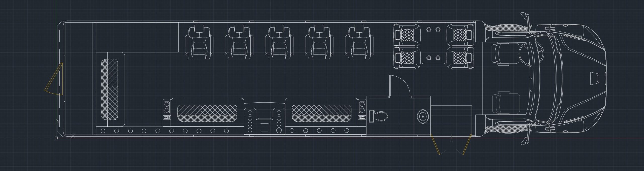Click the UCS origin square marker

[x=56, y=138]
